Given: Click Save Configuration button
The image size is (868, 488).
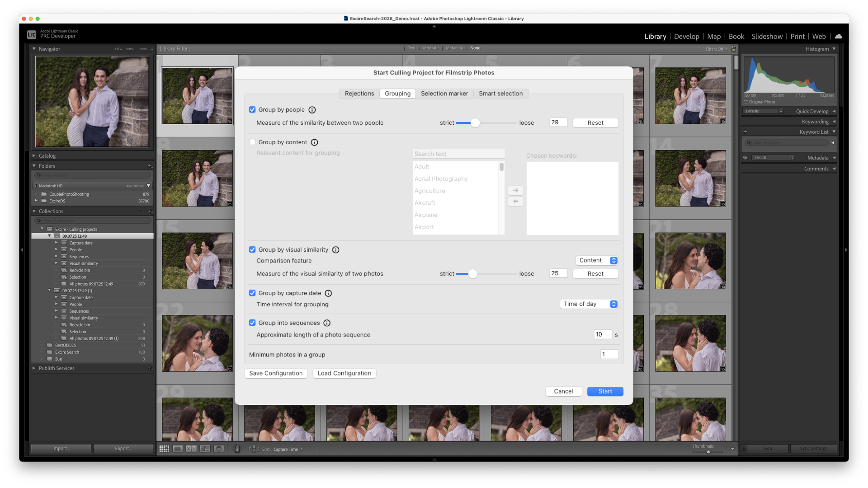Looking at the screenshot, I should pyautogui.click(x=276, y=373).
